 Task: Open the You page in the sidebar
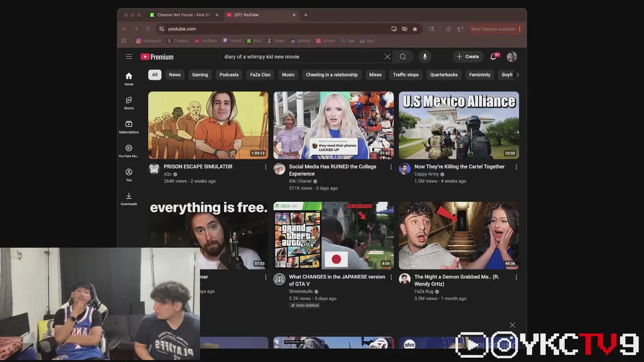pos(129,175)
